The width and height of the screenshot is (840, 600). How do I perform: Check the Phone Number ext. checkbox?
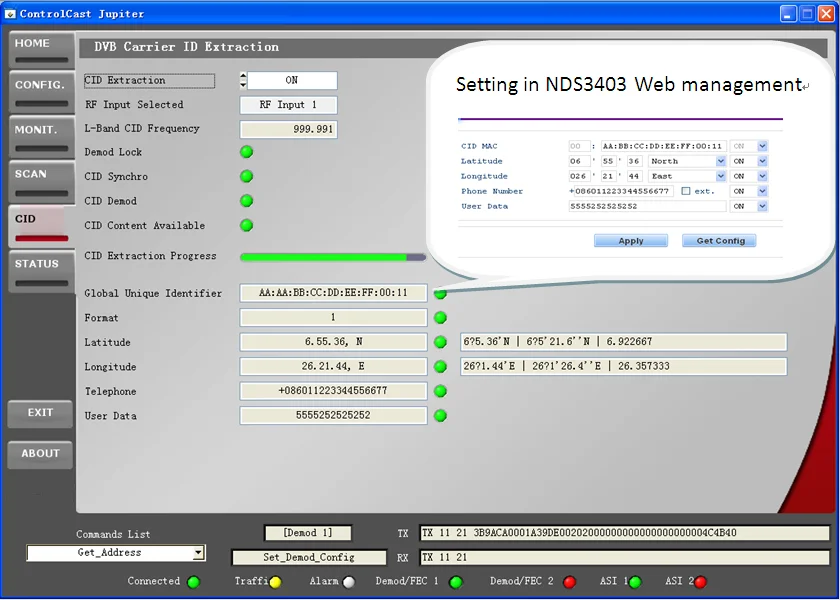coord(685,191)
